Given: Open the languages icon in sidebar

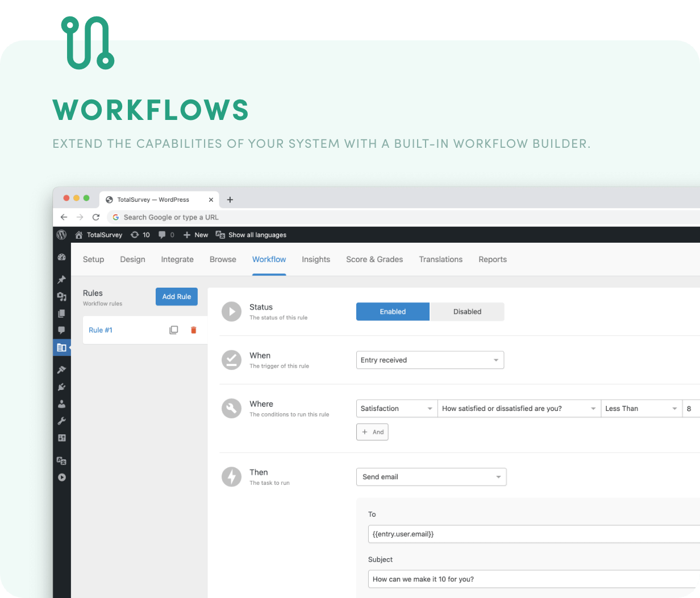Looking at the screenshot, I should pos(62,461).
